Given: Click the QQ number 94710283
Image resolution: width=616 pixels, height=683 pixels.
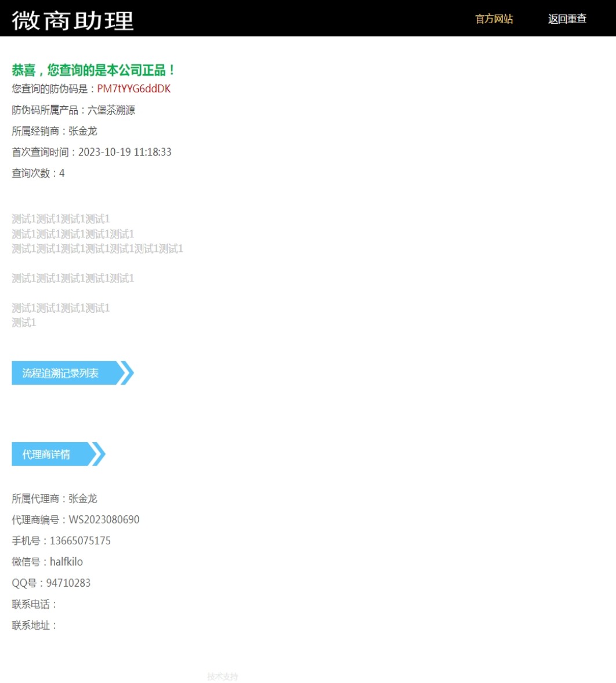Looking at the screenshot, I should pos(68,583).
